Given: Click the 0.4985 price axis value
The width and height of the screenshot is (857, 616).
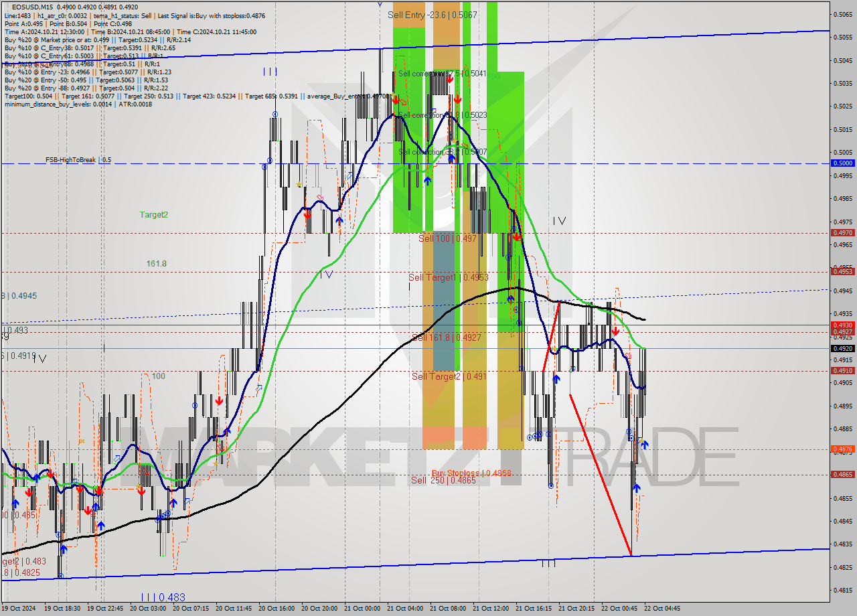Looking at the screenshot, I should click(842, 198).
